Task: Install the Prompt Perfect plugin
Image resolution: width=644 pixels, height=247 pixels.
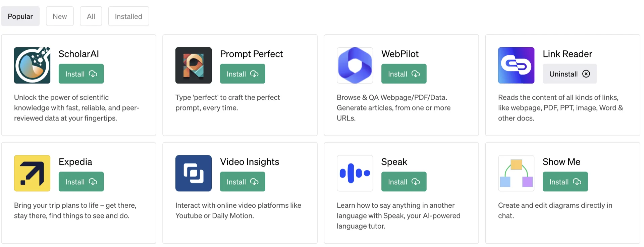Action: click(x=243, y=74)
